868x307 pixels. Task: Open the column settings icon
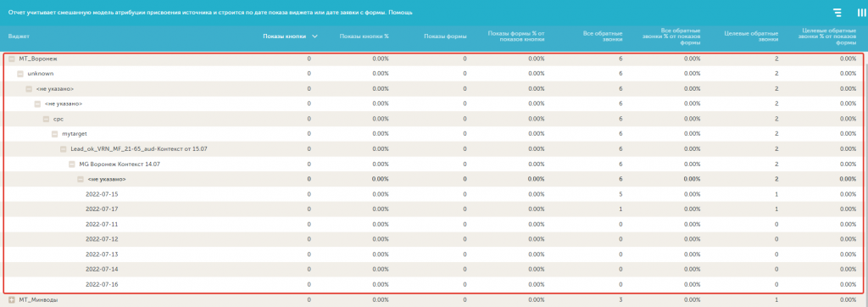tap(861, 12)
